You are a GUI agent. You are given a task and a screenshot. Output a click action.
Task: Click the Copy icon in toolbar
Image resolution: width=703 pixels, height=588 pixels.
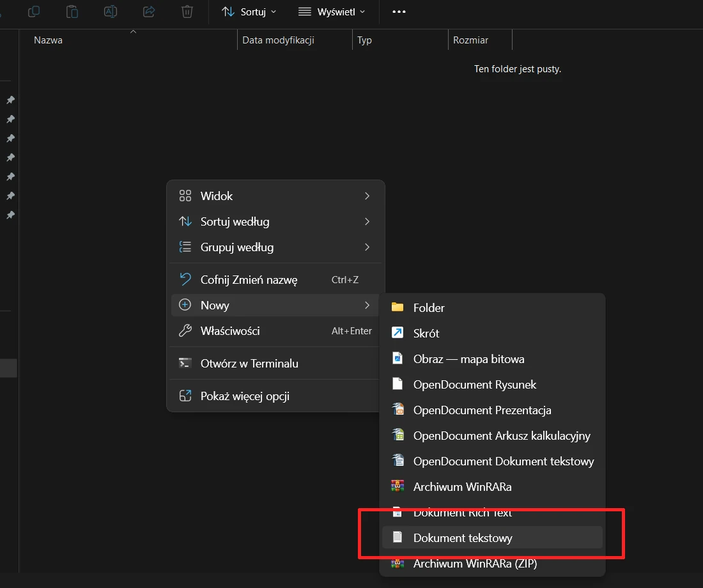pyautogui.click(x=34, y=12)
